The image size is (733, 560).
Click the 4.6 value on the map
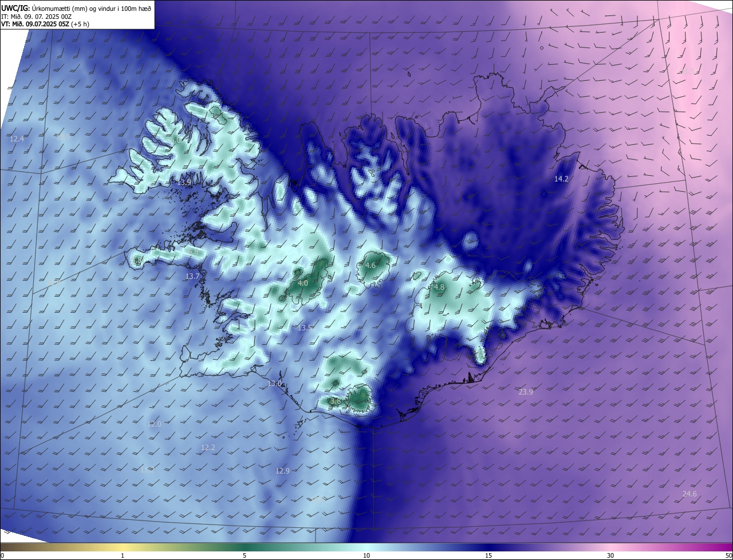click(371, 265)
